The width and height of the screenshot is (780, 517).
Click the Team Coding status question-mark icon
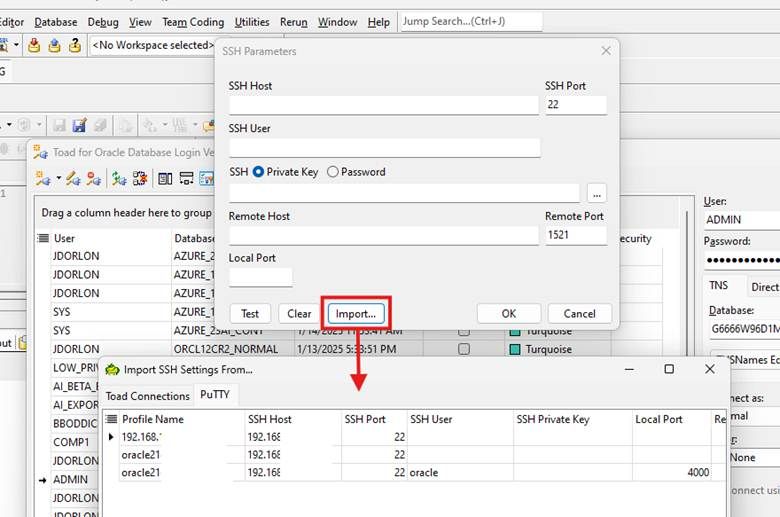[75, 45]
